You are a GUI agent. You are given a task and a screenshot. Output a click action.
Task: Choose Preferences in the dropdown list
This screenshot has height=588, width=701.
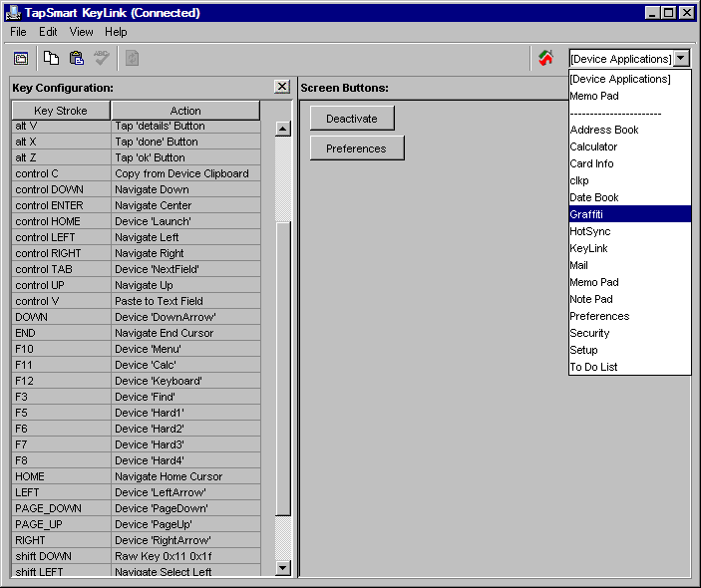click(x=630, y=316)
